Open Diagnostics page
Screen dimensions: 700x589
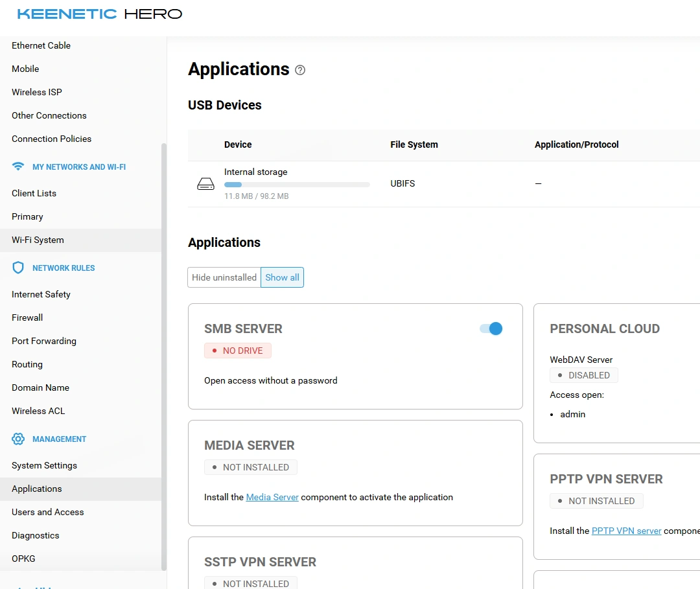tap(35, 535)
